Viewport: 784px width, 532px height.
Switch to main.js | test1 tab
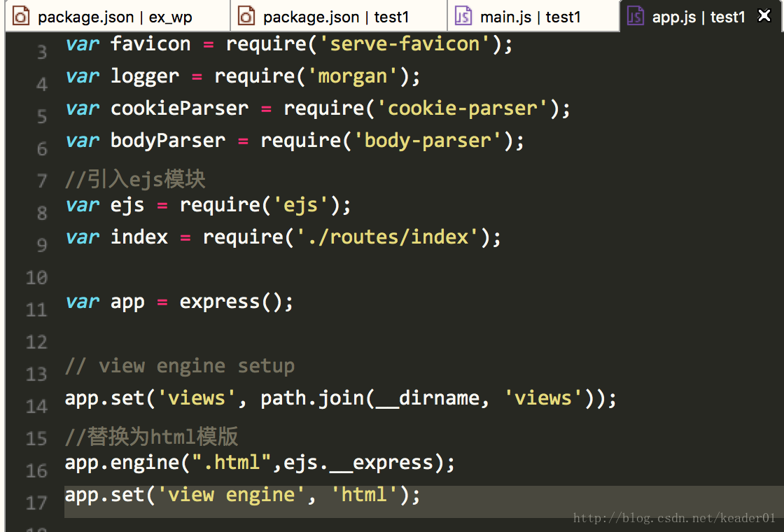pos(533,17)
